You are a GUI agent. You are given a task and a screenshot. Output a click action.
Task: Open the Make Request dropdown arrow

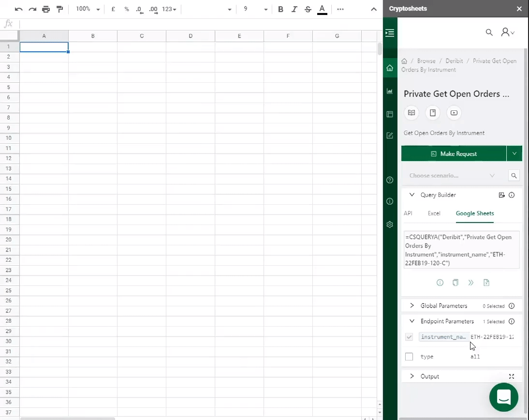tap(514, 153)
